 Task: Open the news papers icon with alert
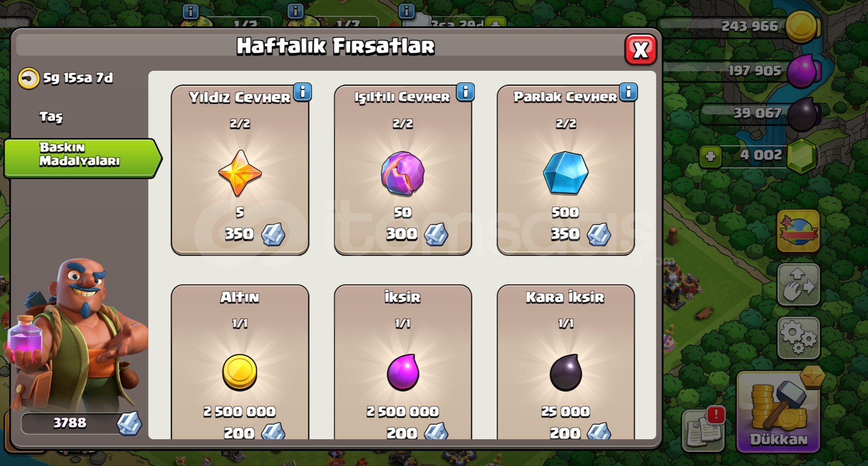click(703, 430)
